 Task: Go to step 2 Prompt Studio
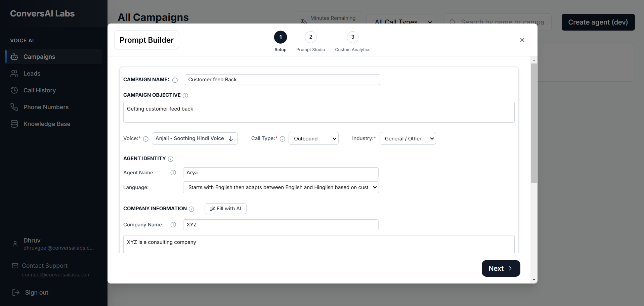click(311, 37)
